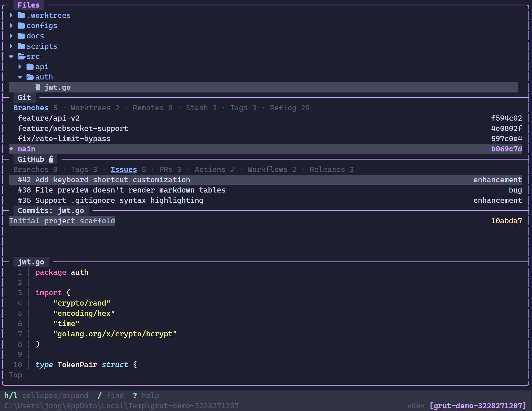This screenshot has height=411, width=532.
Task: Click the scripts folder icon
Action: click(21, 46)
